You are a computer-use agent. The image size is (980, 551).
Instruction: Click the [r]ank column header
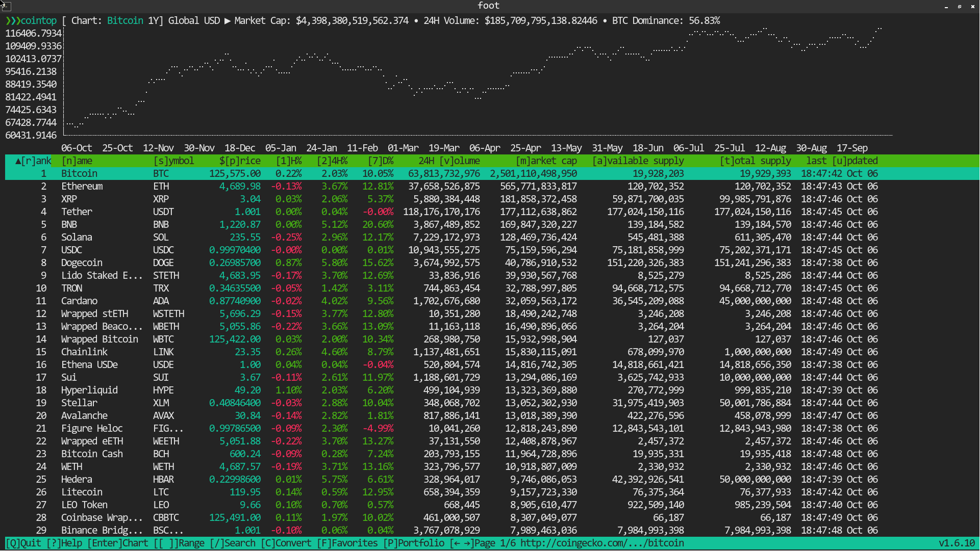pos(33,161)
